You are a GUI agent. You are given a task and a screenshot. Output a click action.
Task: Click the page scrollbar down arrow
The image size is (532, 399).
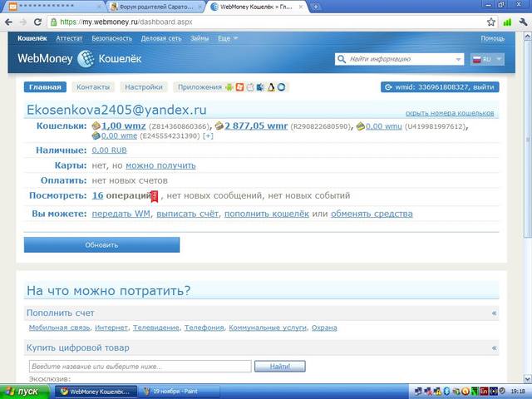coord(528,379)
